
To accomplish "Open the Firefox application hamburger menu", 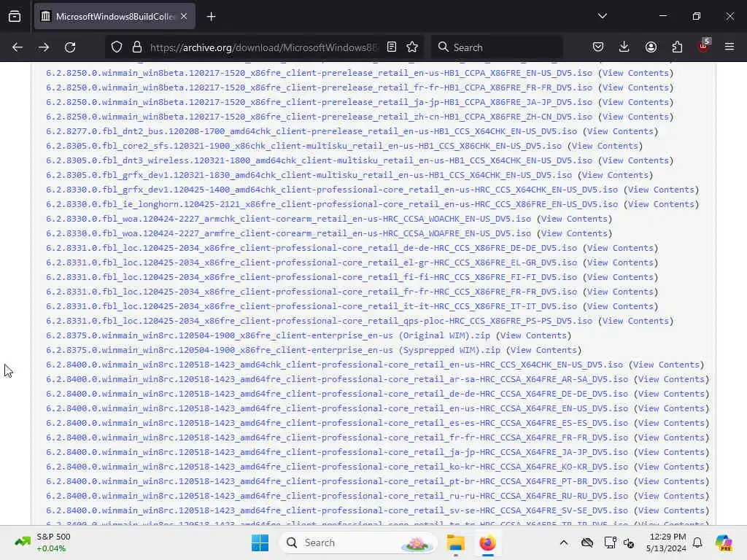I will (729, 47).
